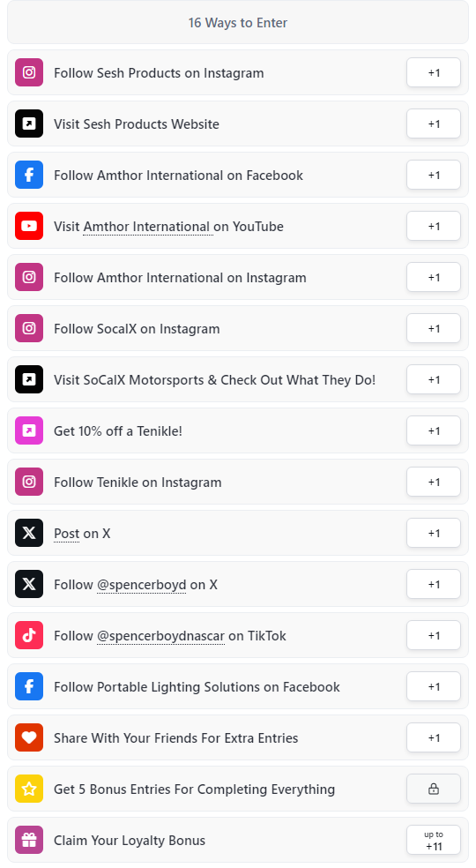This screenshot has width=476, height=868.
Task: Open Amthor International link in YouTube entry
Action: 146,227
